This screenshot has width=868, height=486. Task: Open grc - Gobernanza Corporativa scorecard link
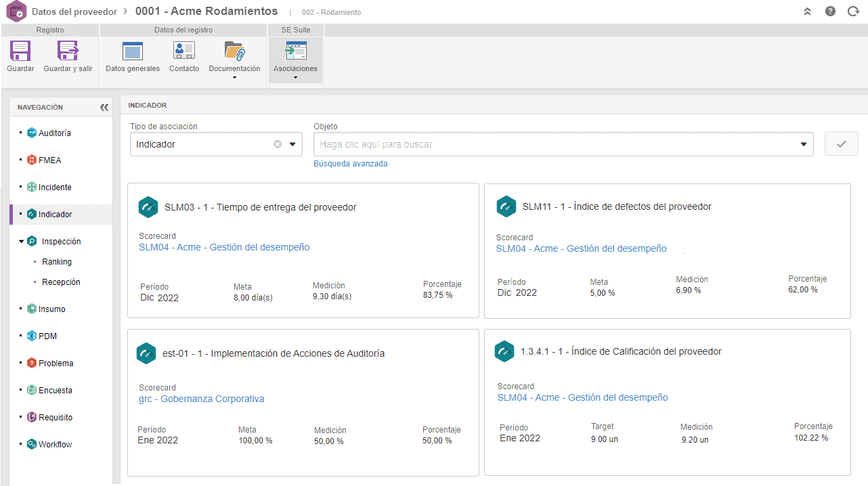tap(202, 399)
